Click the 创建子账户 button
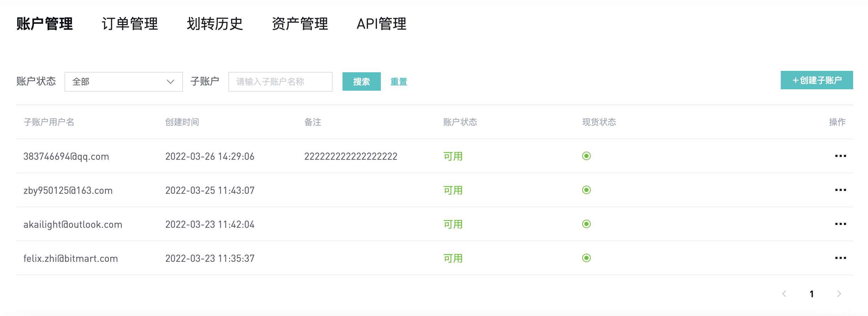The image size is (868, 316). click(817, 80)
